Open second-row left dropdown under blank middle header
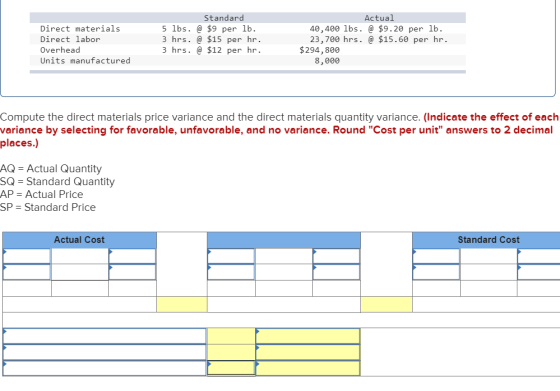Viewport: 560px width, 391px height. (231, 272)
